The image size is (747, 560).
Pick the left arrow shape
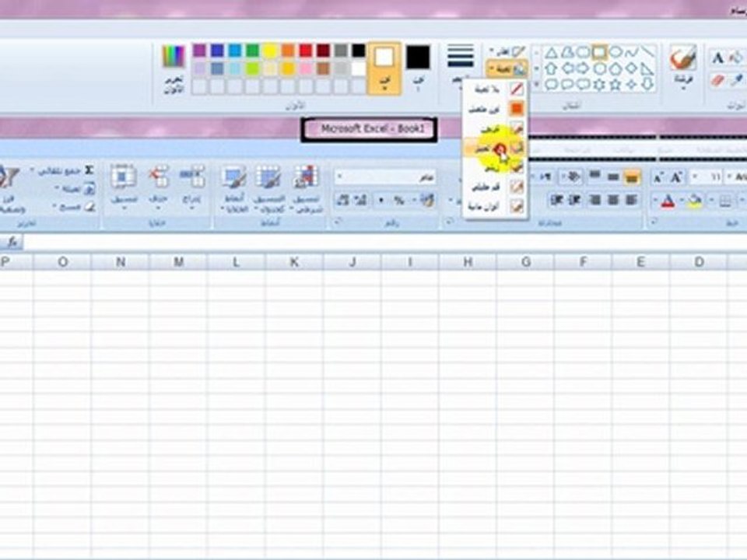tap(567, 68)
